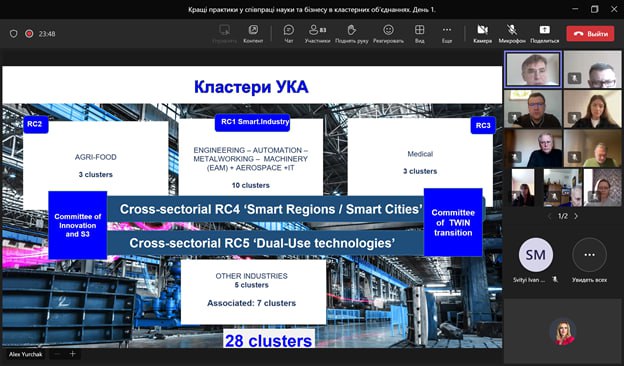Open the More actions ellipsis menu

pos(447,33)
